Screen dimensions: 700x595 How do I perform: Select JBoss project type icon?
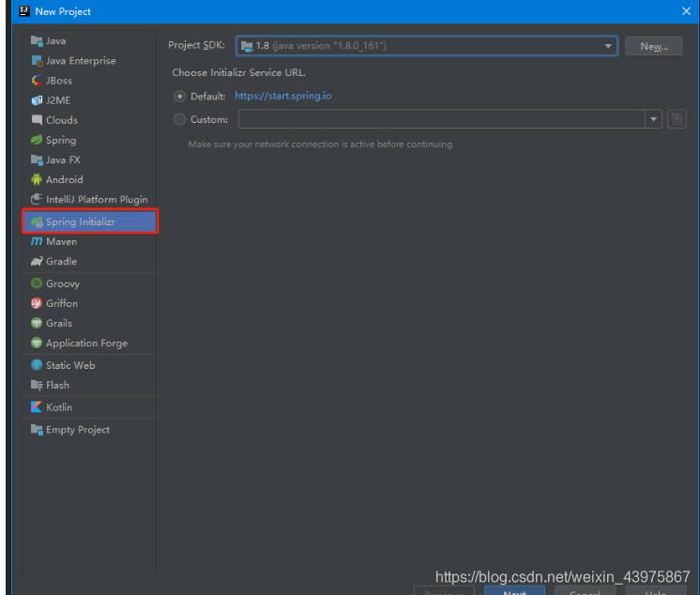tap(37, 81)
